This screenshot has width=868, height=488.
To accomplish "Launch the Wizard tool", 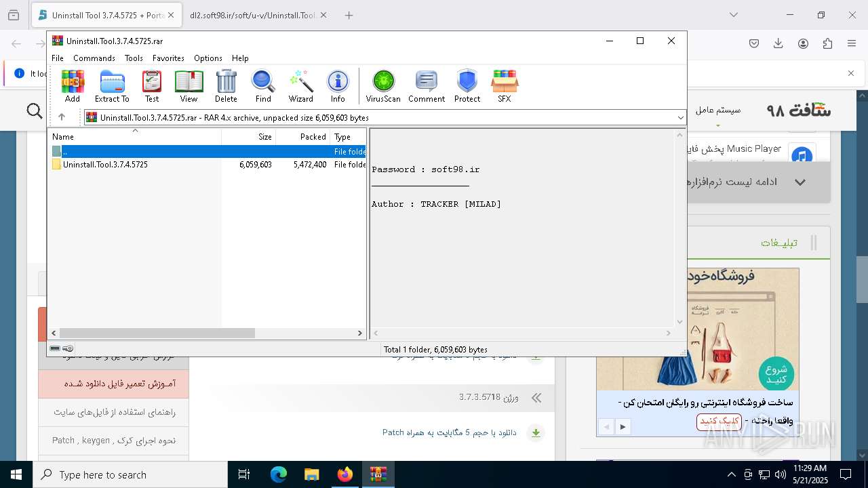I will point(300,86).
